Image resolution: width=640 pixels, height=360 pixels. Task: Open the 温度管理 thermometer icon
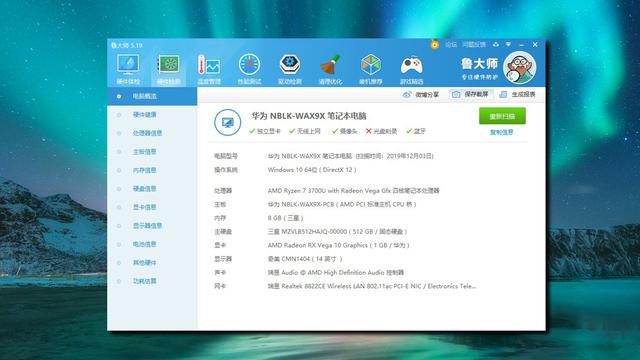(x=209, y=69)
